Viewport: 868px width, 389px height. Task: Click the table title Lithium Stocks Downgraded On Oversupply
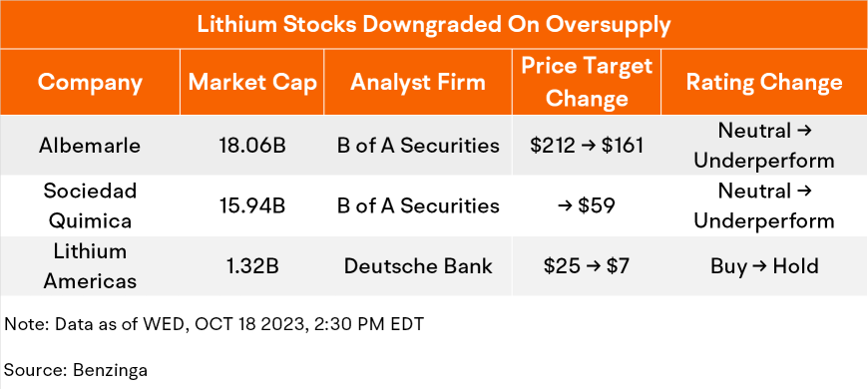click(434, 25)
